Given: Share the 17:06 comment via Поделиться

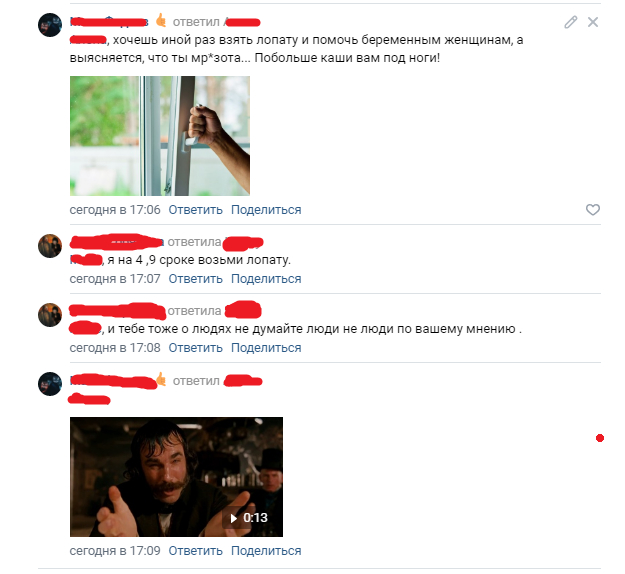Looking at the screenshot, I should point(266,210).
